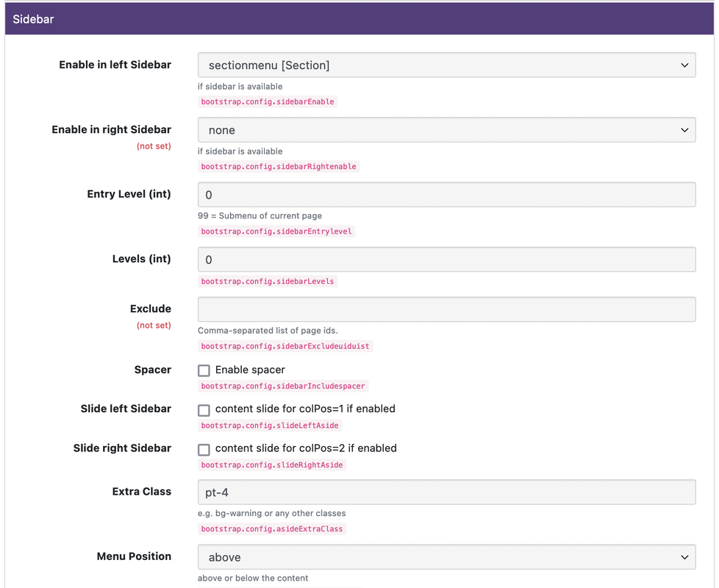The height and width of the screenshot is (588, 719).
Task: Click the bootstrap.config.sidebarEnable code label
Action: click(268, 101)
